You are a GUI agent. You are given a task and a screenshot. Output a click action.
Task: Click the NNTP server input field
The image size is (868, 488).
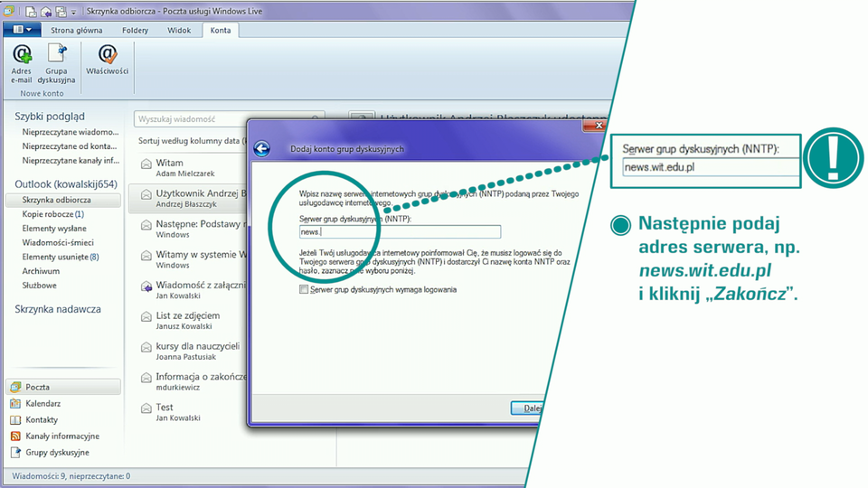coord(400,232)
